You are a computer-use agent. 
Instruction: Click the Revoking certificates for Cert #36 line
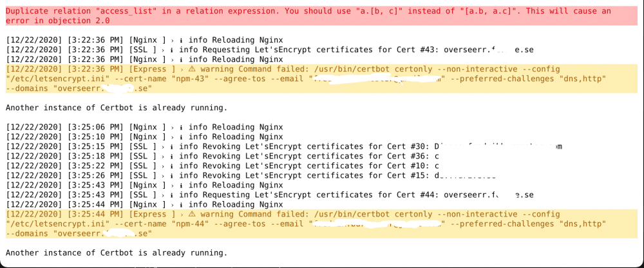tap(223, 156)
